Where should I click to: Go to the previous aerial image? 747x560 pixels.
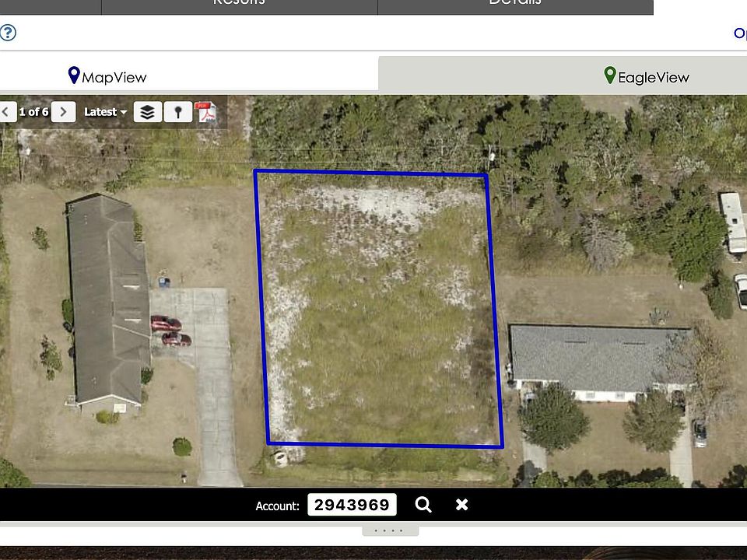click(x=7, y=112)
